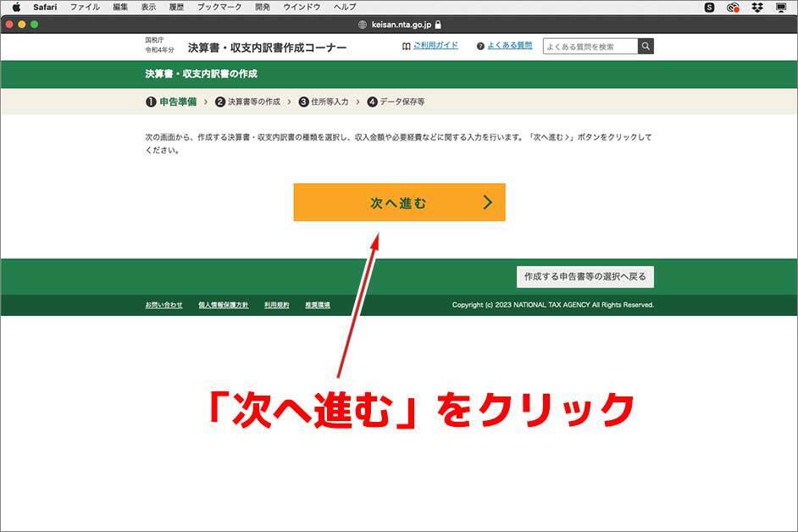Click step 4 データ保存等

(396, 102)
